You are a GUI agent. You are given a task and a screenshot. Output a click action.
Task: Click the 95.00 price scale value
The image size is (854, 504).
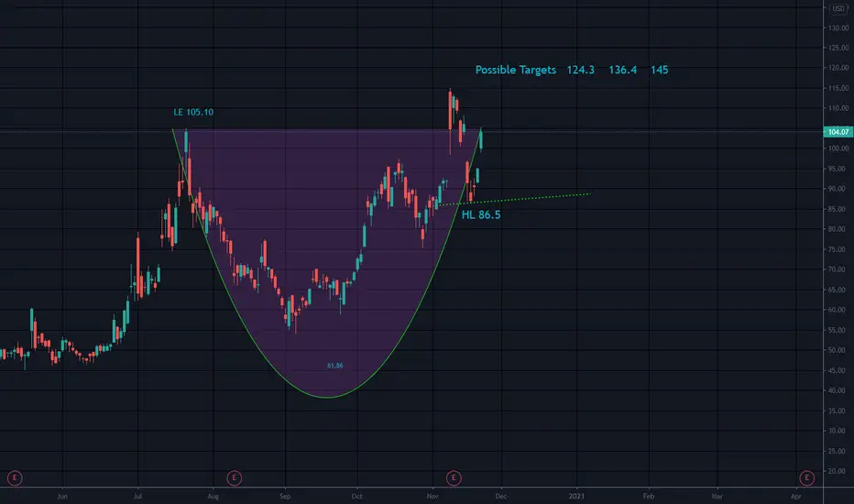click(x=838, y=169)
